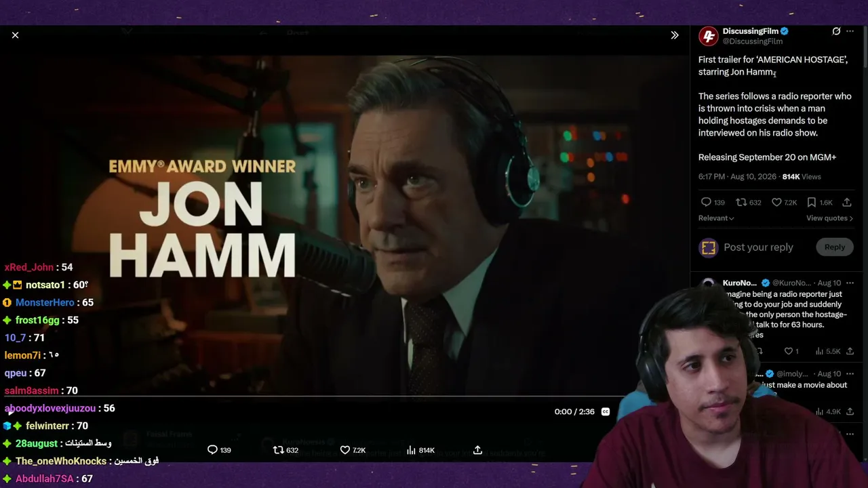
Task: Collapse the side panel with double chevron
Action: pos(675,35)
